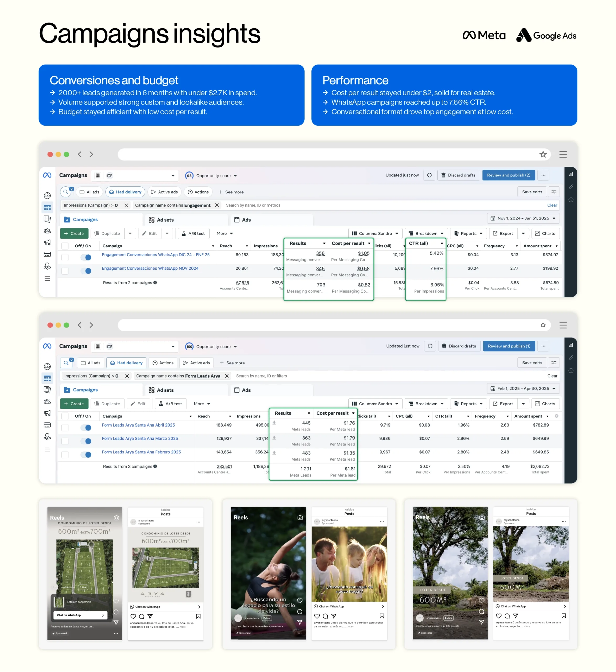Remove the 'Campaign name contains Engagement' filter
This screenshot has height=672, width=616.
[x=217, y=205]
